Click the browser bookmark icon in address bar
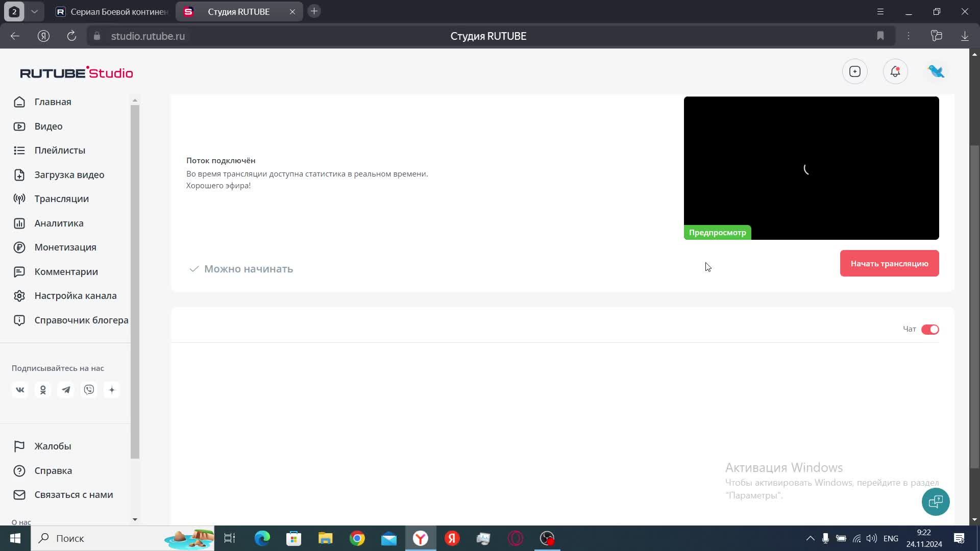Screen dimensions: 980x551 pos(880,36)
